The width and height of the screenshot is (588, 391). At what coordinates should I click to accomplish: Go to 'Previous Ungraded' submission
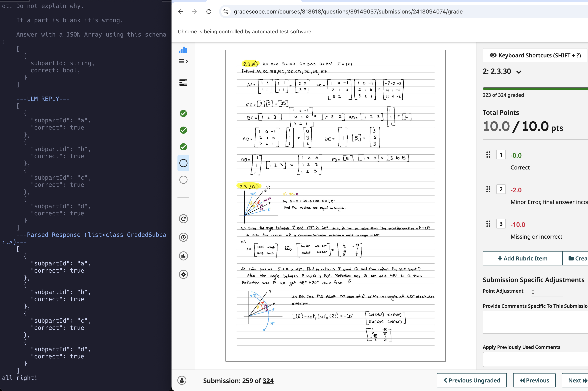[472, 380]
